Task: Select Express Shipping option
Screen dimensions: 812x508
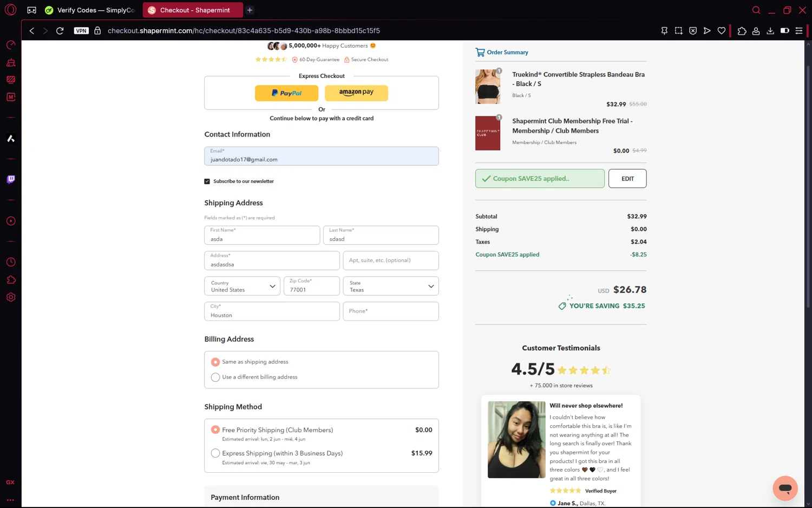Action: [215, 453]
